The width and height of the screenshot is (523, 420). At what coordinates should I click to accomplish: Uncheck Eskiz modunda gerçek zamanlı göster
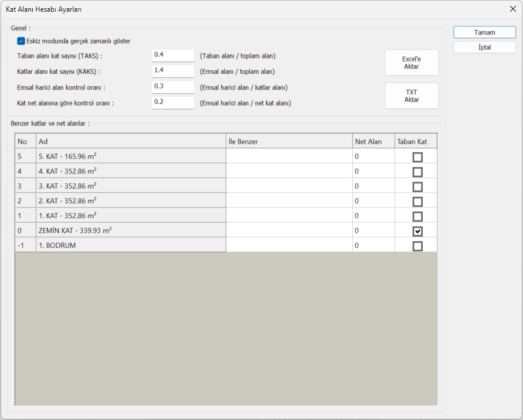pyautogui.click(x=21, y=41)
